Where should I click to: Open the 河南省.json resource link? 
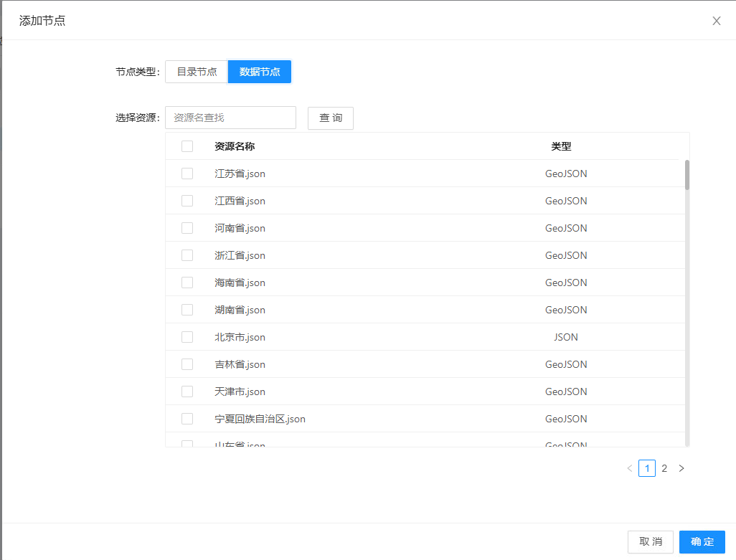240,227
